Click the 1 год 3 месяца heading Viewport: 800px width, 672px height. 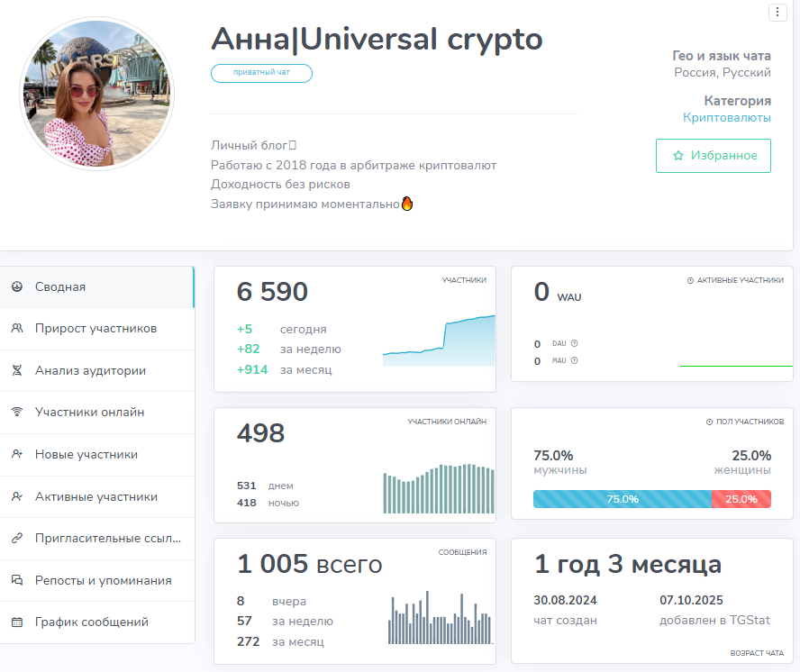[628, 564]
